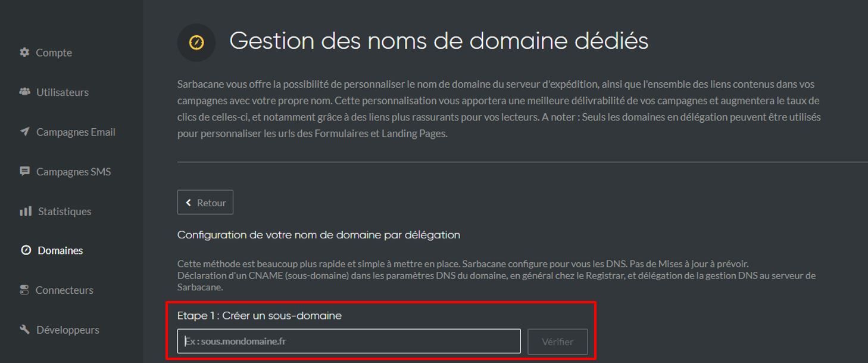The image size is (868, 363).
Task: Click the paper plane icon for Campagnes Email
Action: point(24,132)
